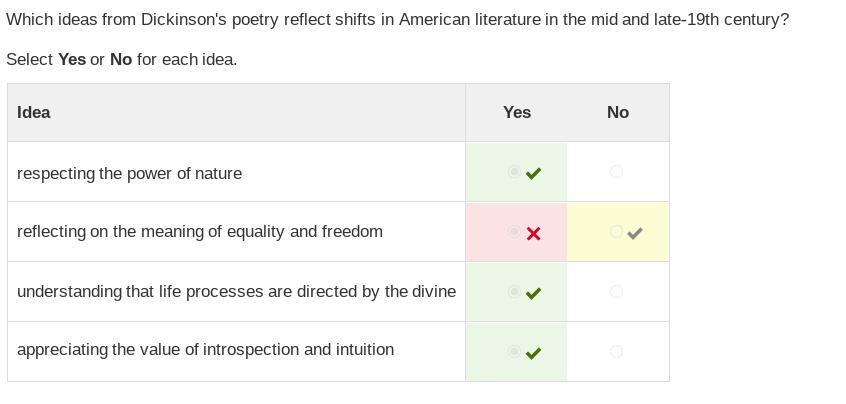
Task: Click the Yes column header
Action: 516,112
